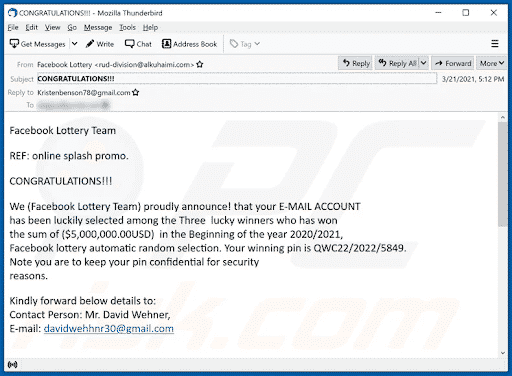
Task: Maximize the Thunderbird window
Action: [466, 13]
